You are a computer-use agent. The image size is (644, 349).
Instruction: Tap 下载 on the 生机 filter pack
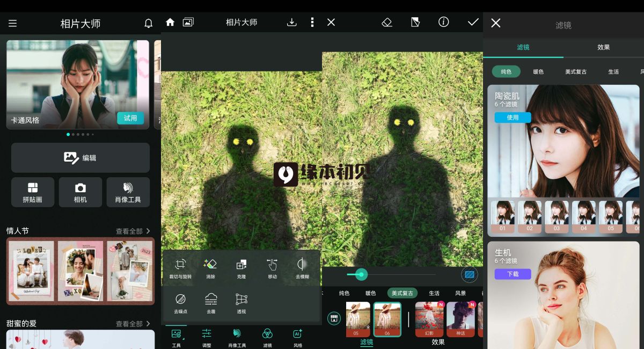[x=513, y=274]
